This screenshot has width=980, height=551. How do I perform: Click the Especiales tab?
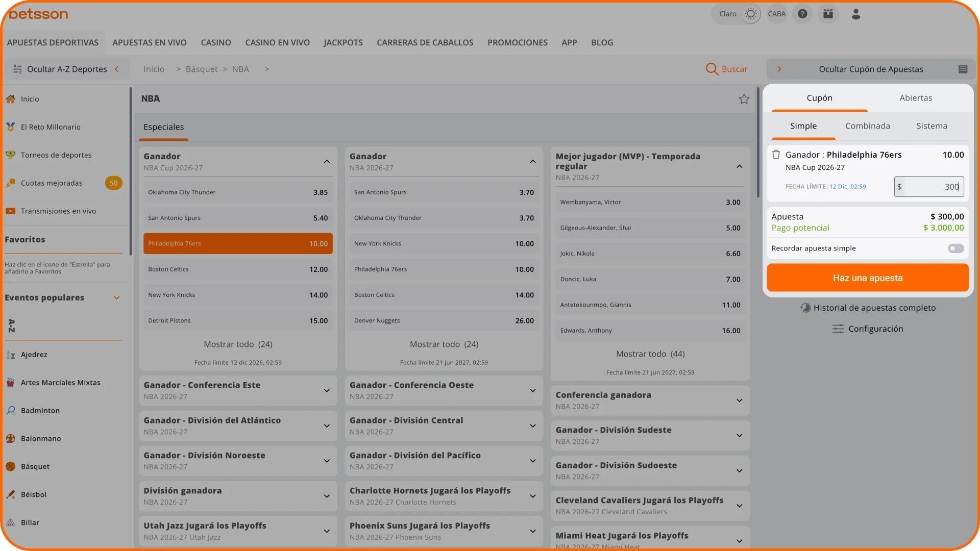pos(163,127)
